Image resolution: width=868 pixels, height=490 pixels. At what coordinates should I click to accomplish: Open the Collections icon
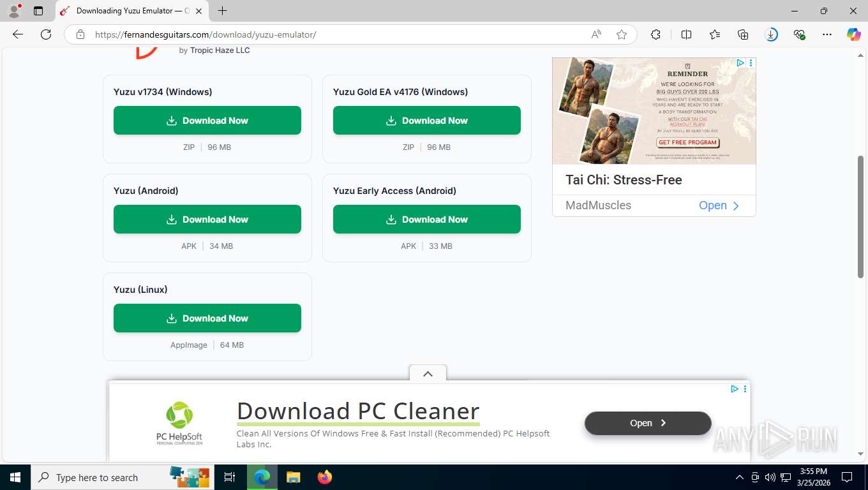(743, 34)
